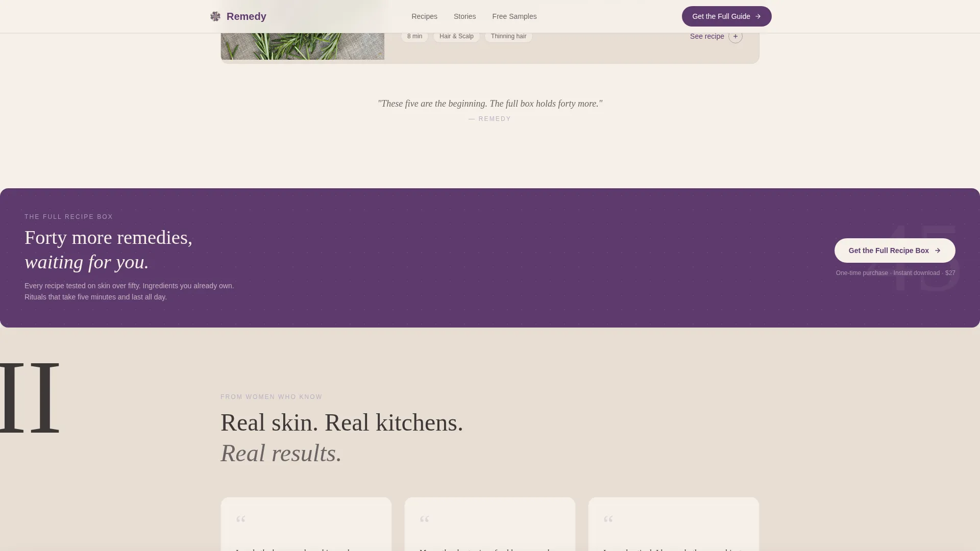Click Get the Full Recipe Box button

(895, 251)
